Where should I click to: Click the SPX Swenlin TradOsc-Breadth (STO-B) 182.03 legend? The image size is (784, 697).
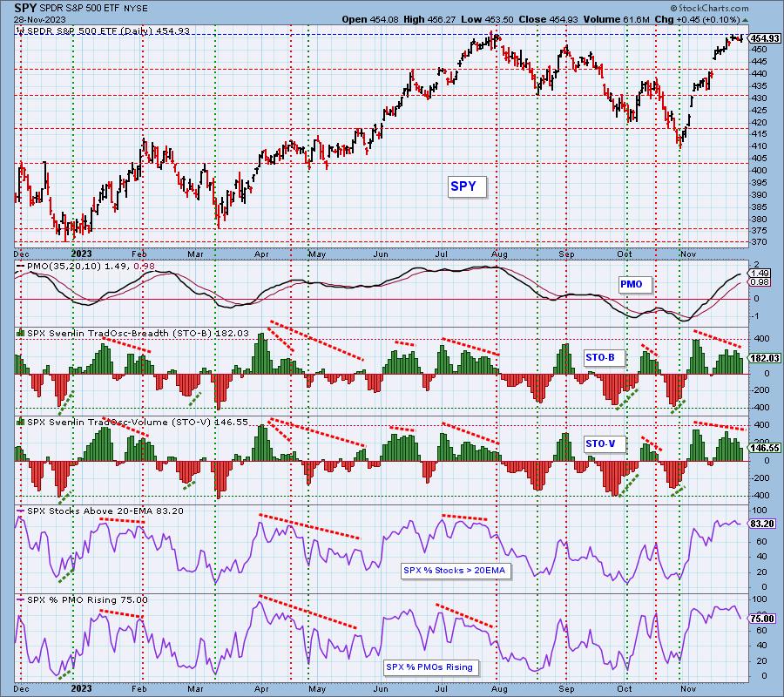click(x=138, y=333)
